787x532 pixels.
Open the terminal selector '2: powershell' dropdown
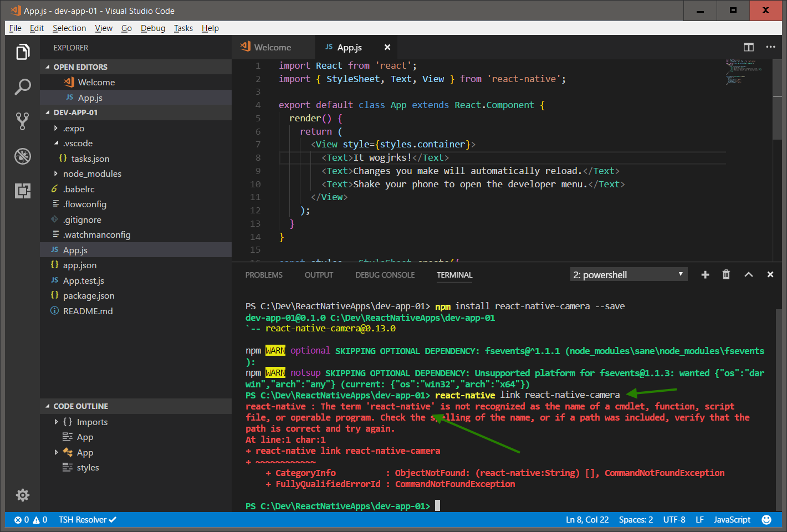tap(628, 274)
